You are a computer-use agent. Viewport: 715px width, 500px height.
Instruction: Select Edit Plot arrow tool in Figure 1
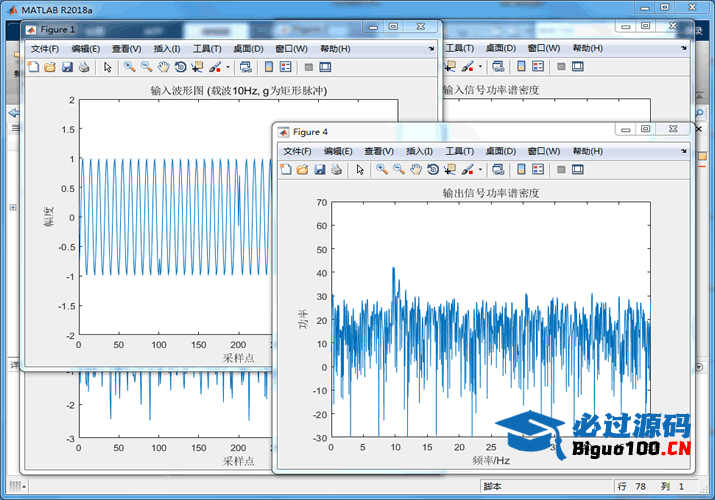coord(108,67)
